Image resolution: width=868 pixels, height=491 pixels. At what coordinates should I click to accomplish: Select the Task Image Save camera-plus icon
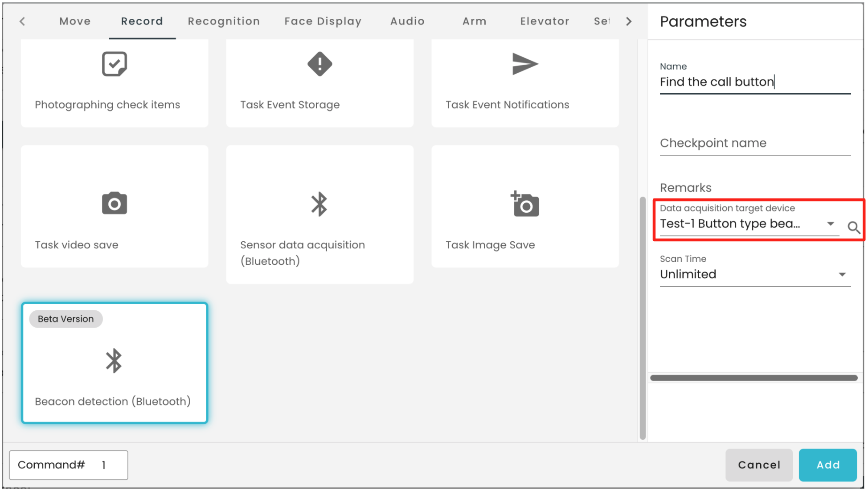pyautogui.click(x=525, y=204)
